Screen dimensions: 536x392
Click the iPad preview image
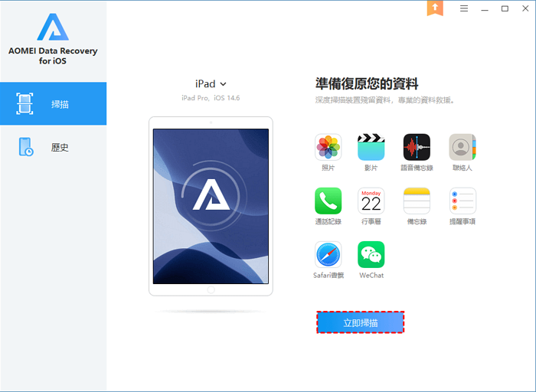211,206
